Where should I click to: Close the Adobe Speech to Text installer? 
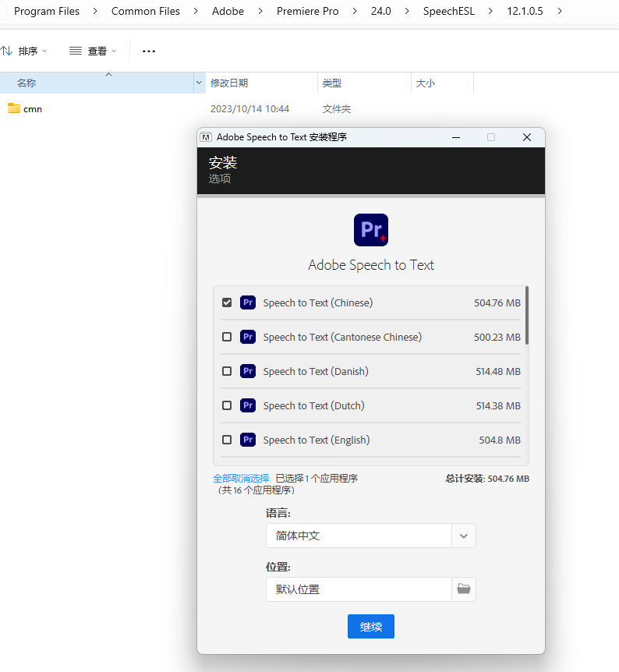[527, 137]
